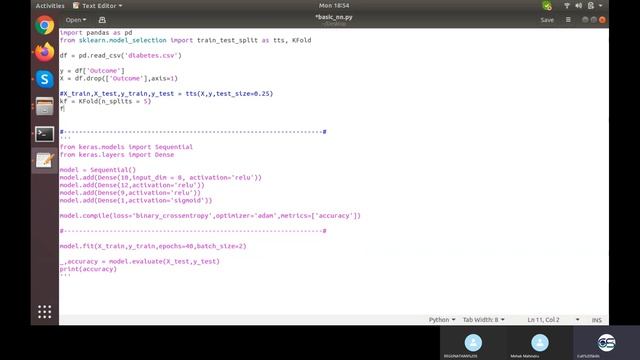640x360 pixels.
Task: Open the volume speaker indicator
Action: click(x=578, y=6)
